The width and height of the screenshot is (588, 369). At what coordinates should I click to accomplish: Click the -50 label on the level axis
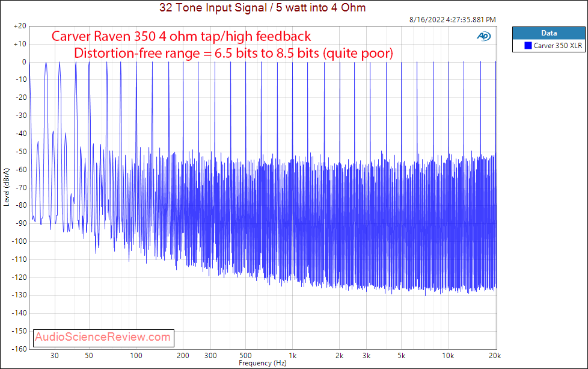(x=21, y=152)
